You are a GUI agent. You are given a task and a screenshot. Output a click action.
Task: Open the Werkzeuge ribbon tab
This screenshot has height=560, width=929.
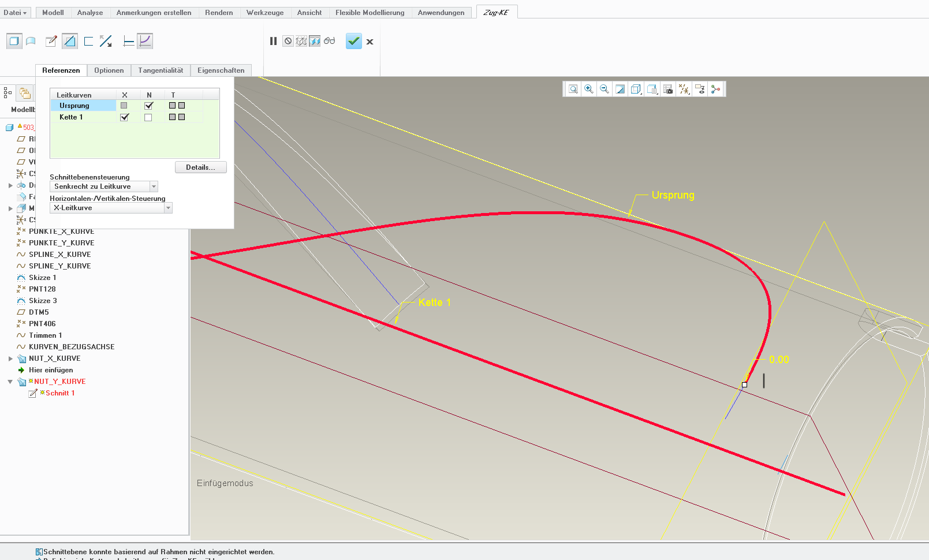click(265, 12)
